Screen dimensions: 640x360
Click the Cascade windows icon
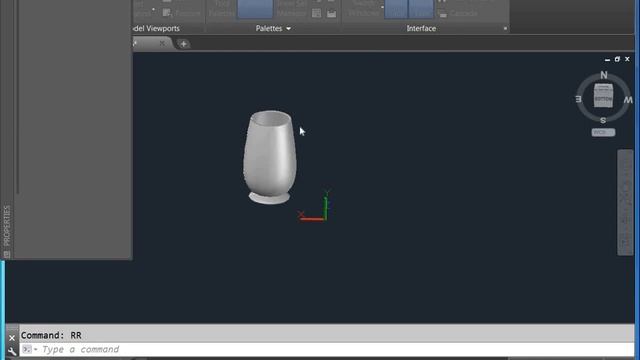pos(442,13)
